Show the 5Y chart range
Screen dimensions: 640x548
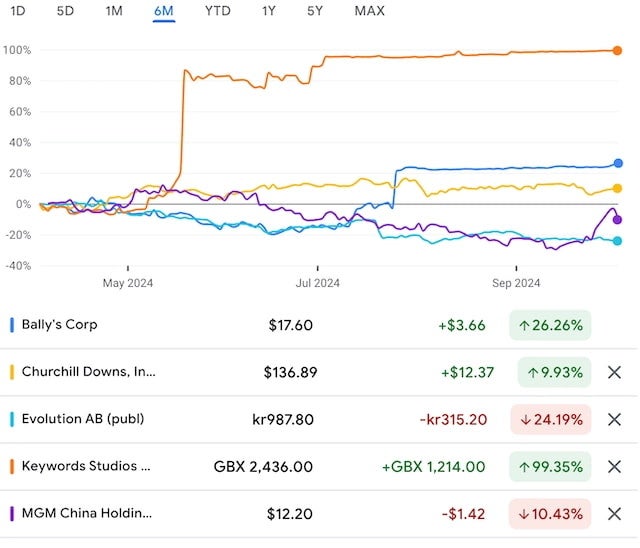click(315, 11)
